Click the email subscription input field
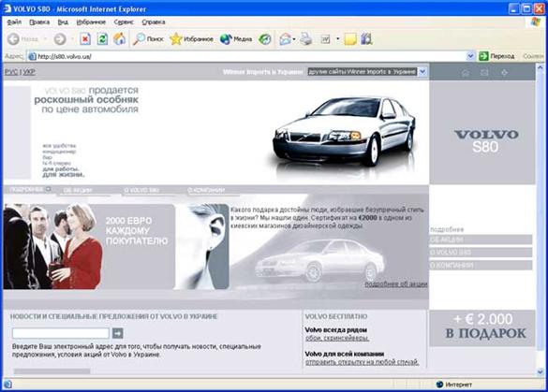This screenshot has width=548, height=392. (x=61, y=333)
